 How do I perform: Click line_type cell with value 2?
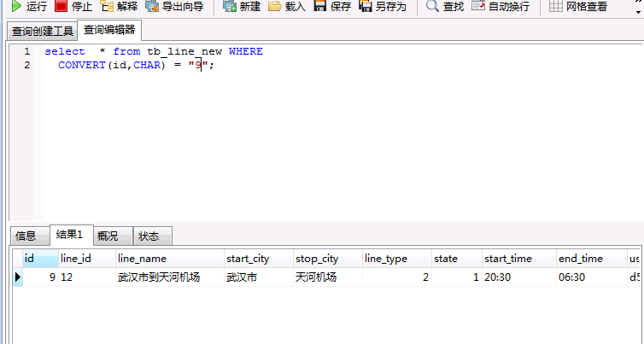coord(397,277)
